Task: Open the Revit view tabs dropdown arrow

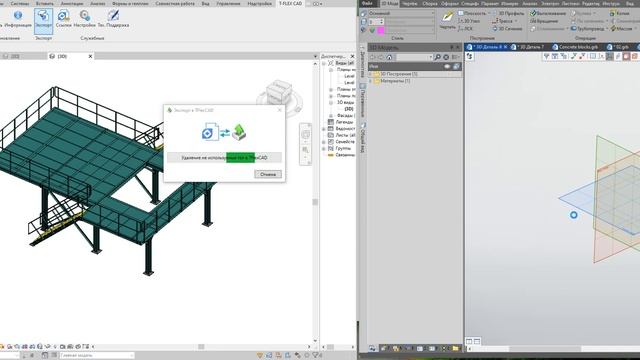Action: point(315,56)
